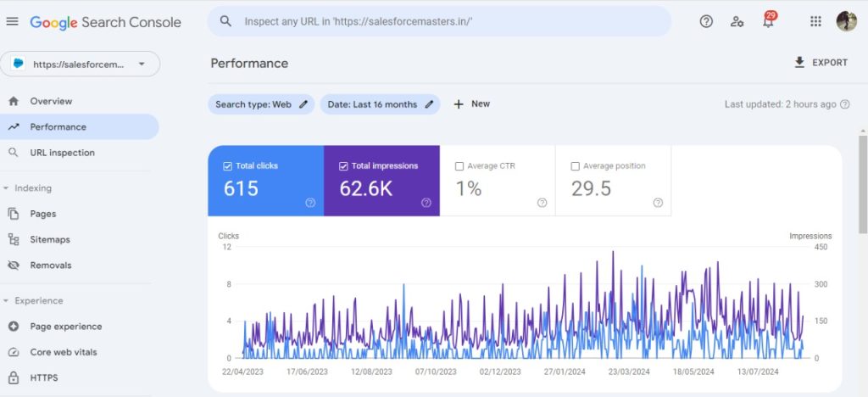Image resolution: width=868 pixels, height=397 pixels.
Task: Open users and permissions settings icon
Action: 737,21
